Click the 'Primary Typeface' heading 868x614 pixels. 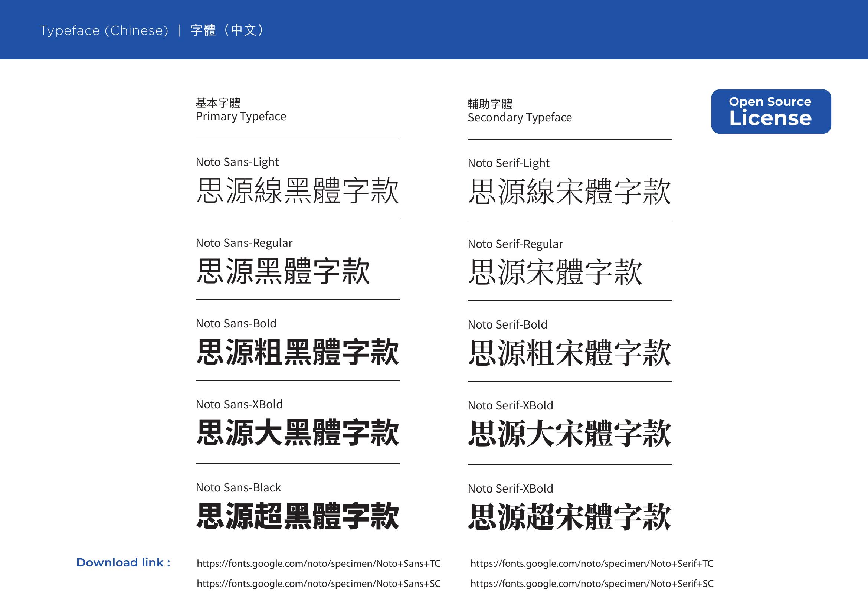pyautogui.click(x=241, y=117)
